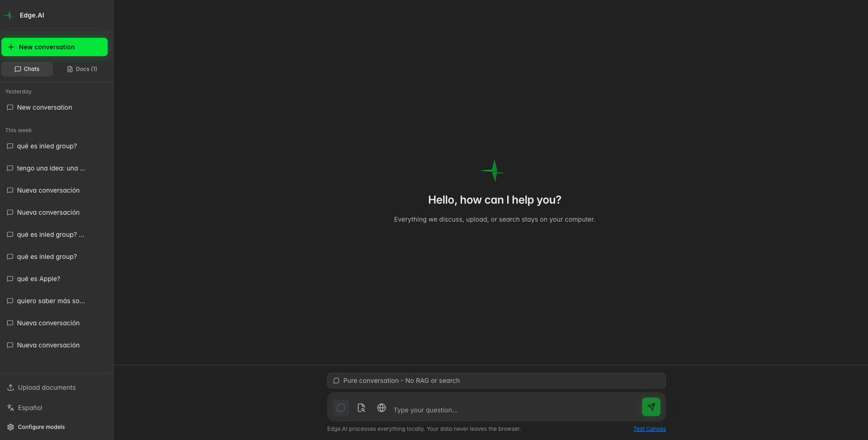
Task: Open the Test Canvas link
Action: (649, 429)
